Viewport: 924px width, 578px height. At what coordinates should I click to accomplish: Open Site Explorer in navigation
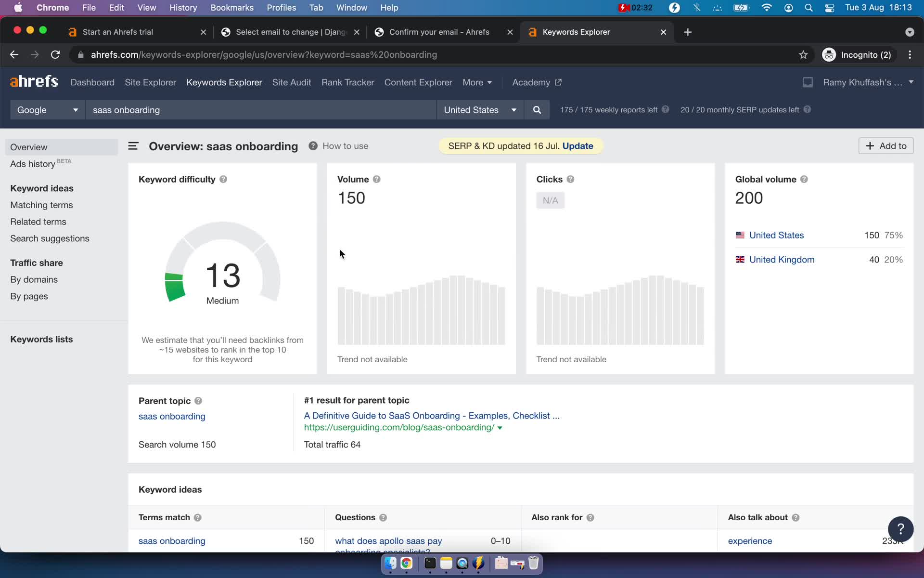(151, 82)
